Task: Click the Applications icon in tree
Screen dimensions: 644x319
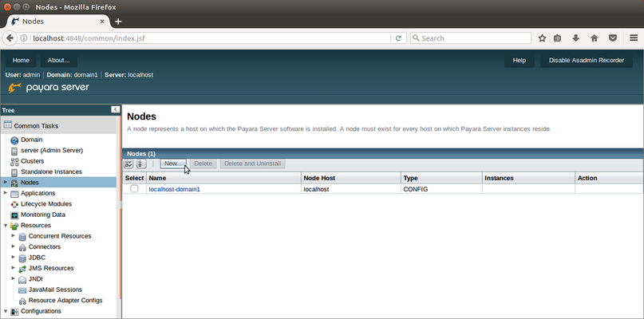Action: tap(14, 194)
